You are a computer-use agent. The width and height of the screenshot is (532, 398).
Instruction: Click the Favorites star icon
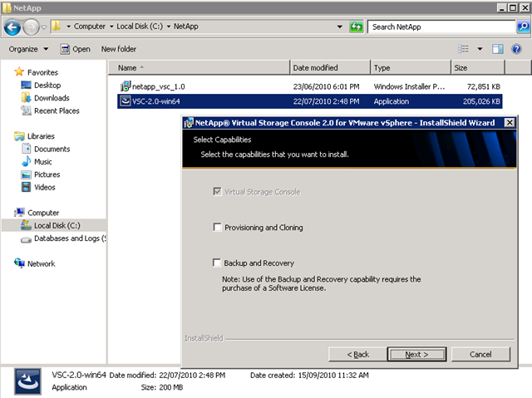pyautogui.click(x=19, y=71)
